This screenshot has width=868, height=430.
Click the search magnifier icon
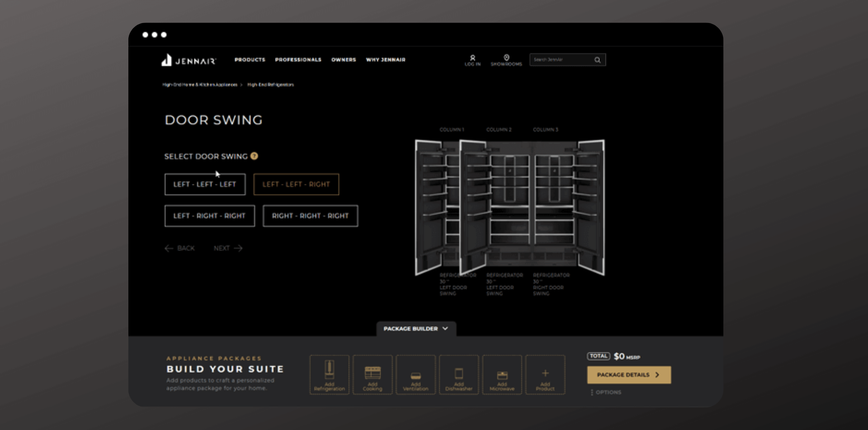(597, 60)
